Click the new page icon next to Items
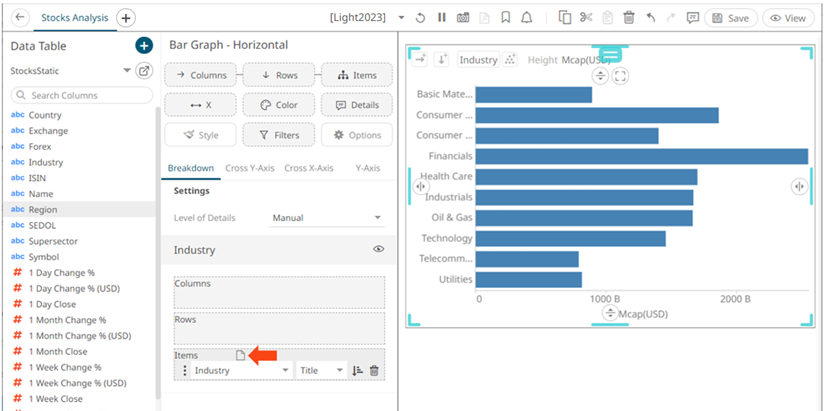The image size is (825, 411). coord(240,356)
